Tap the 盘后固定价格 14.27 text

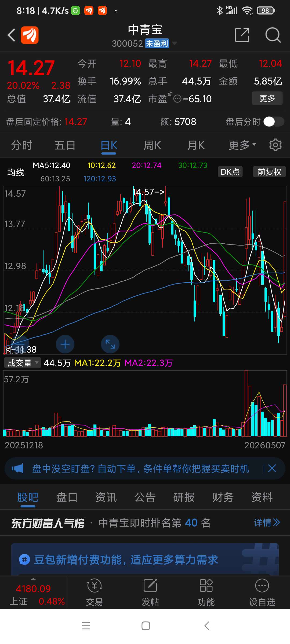(47, 122)
